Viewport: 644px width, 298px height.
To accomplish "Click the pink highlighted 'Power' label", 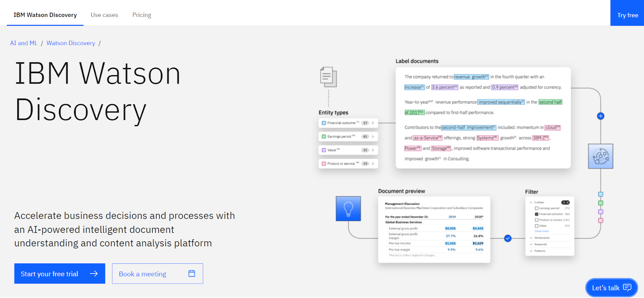I will click(413, 148).
